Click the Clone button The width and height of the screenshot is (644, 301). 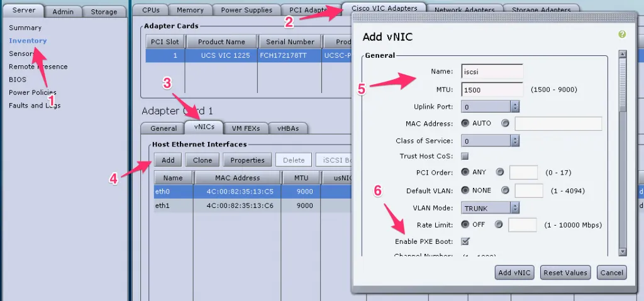tap(203, 160)
